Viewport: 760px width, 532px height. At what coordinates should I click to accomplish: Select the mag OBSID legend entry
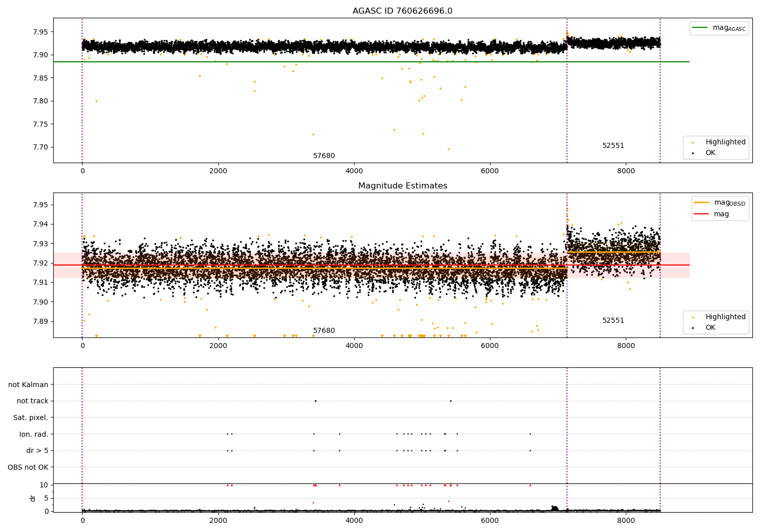[719, 203]
